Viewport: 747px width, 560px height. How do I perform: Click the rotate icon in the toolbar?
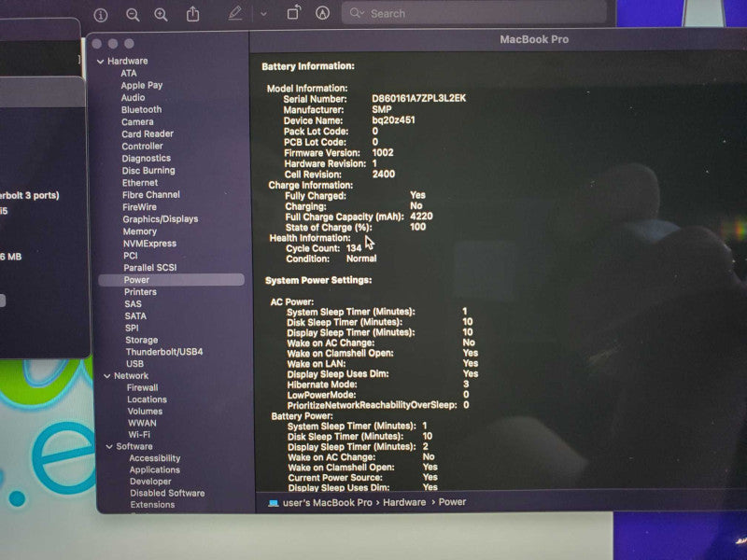point(294,12)
